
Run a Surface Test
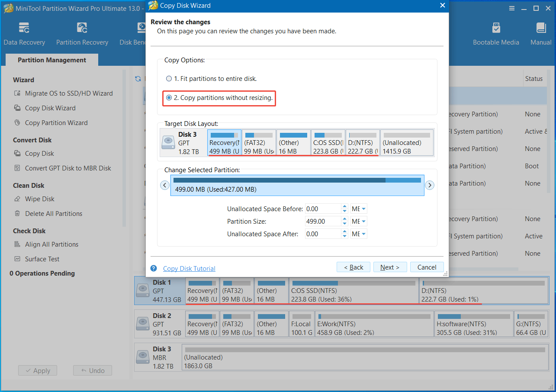pyautogui.click(x=42, y=259)
